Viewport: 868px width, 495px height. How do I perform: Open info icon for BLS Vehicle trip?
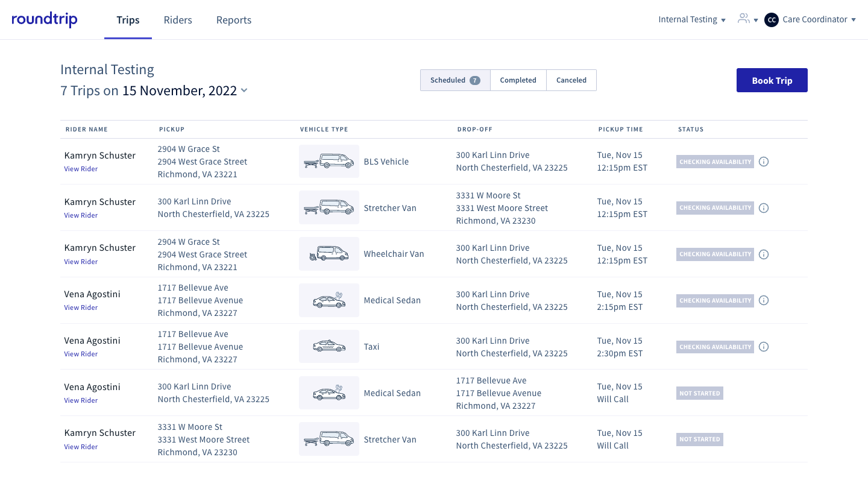click(x=764, y=162)
